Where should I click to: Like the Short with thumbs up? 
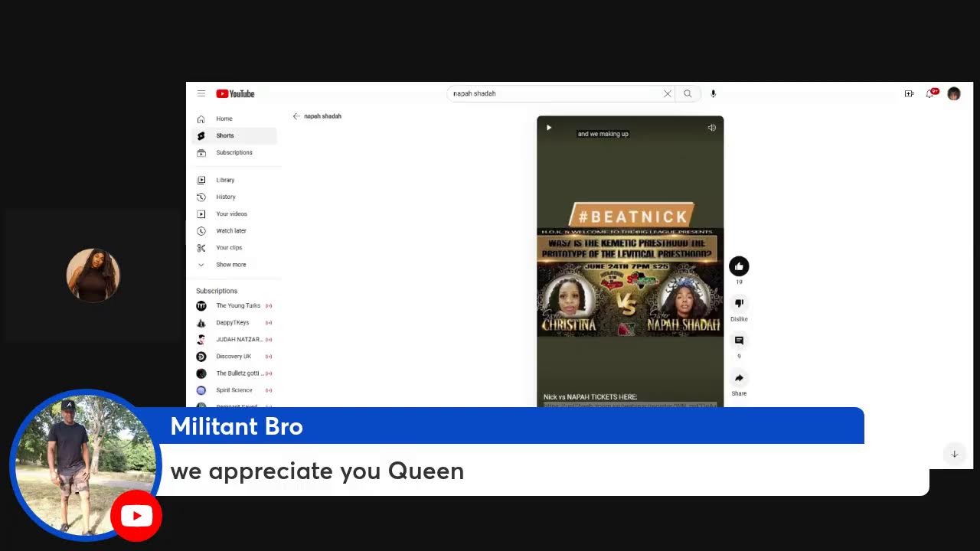coord(739,266)
